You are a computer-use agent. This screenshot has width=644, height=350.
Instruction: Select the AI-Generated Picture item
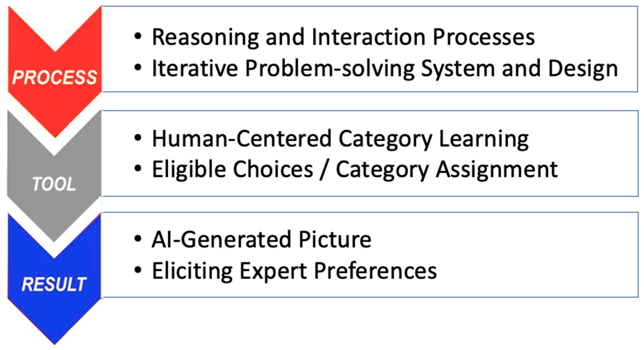point(261,240)
